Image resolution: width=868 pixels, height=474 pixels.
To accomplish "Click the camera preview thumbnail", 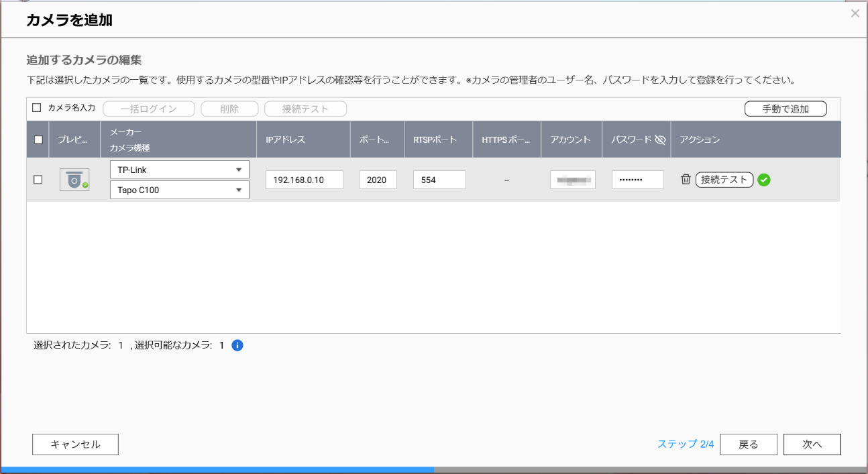I will [74, 180].
